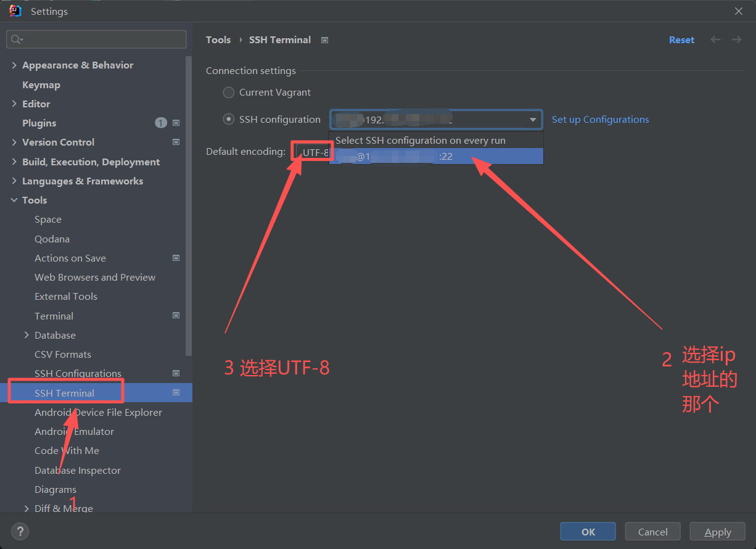Open the Plugins settings page
The height and width of the screenshot is (549, 756).
pyautogui.click(x=39, y=123)
